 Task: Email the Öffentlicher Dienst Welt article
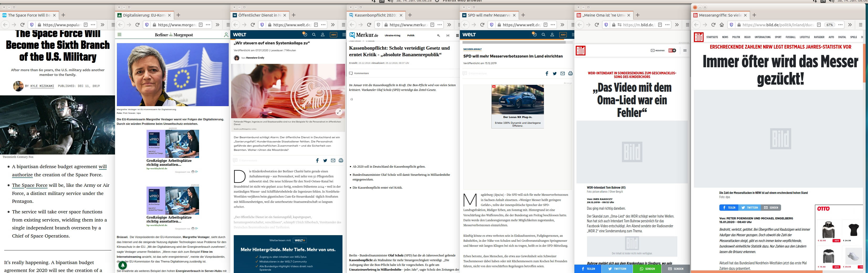pos(333,161)
